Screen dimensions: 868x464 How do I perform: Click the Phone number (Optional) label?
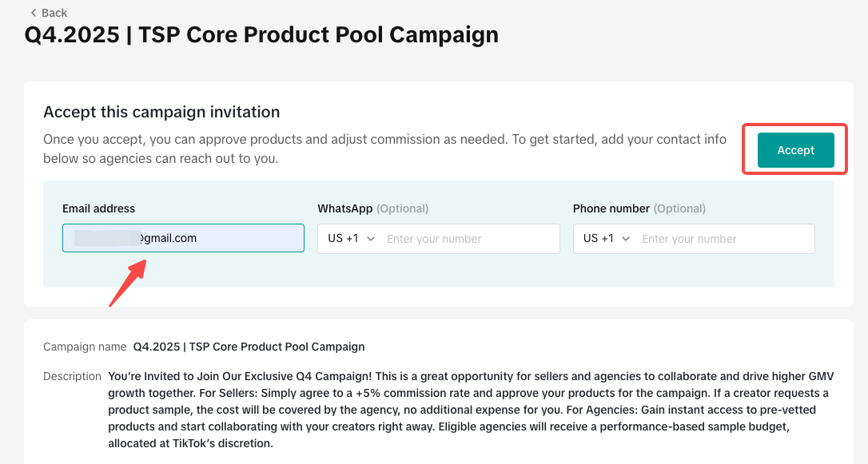click(639, 208)
